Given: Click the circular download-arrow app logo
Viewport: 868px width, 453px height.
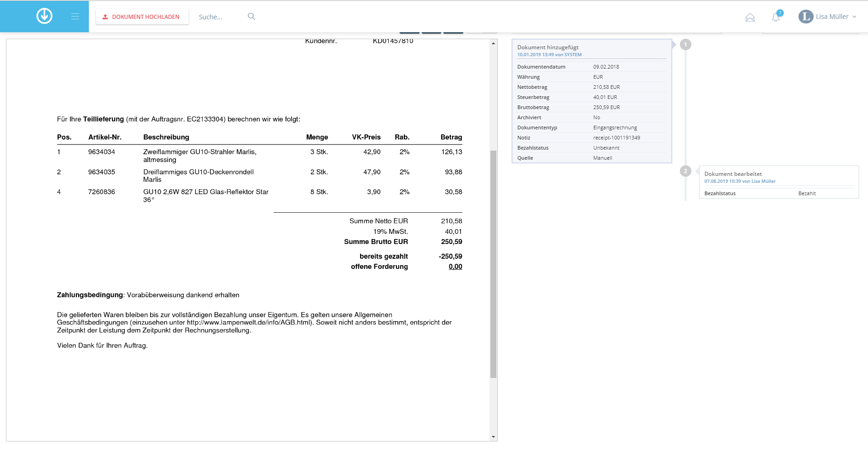Looking at the screenshot, I should 44,16.
